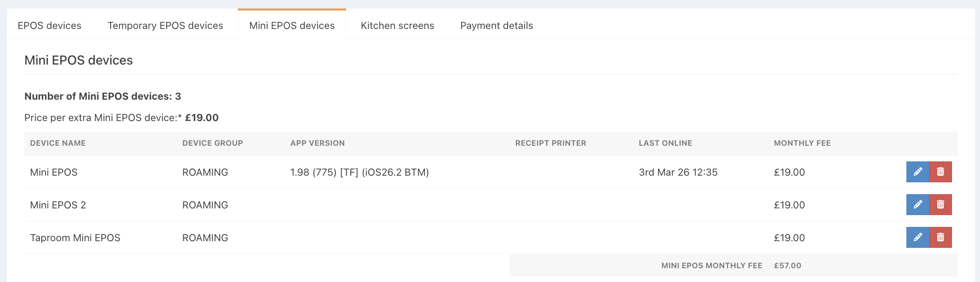Click the App Version column header
Screen dimensions: 980x282
(318, 143)
